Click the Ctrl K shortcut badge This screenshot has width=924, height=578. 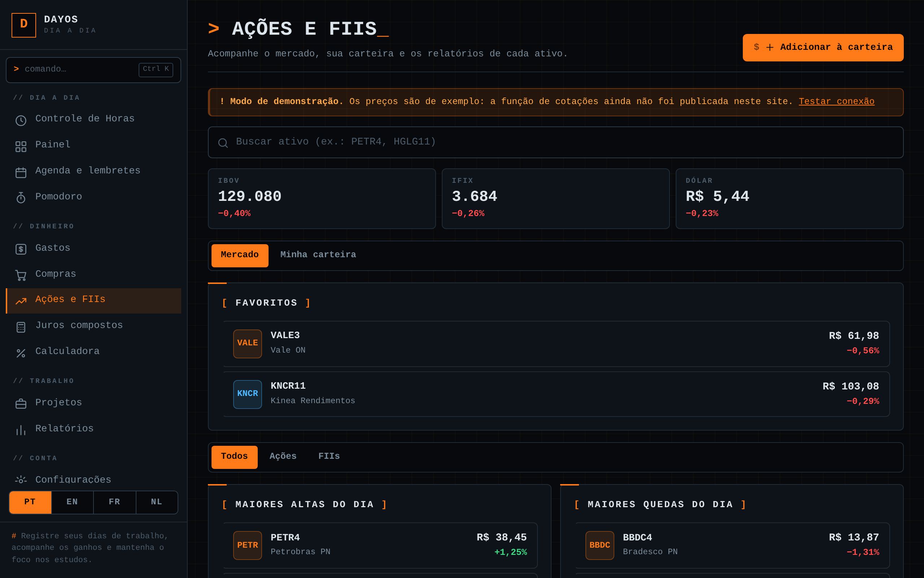(156, 70)
